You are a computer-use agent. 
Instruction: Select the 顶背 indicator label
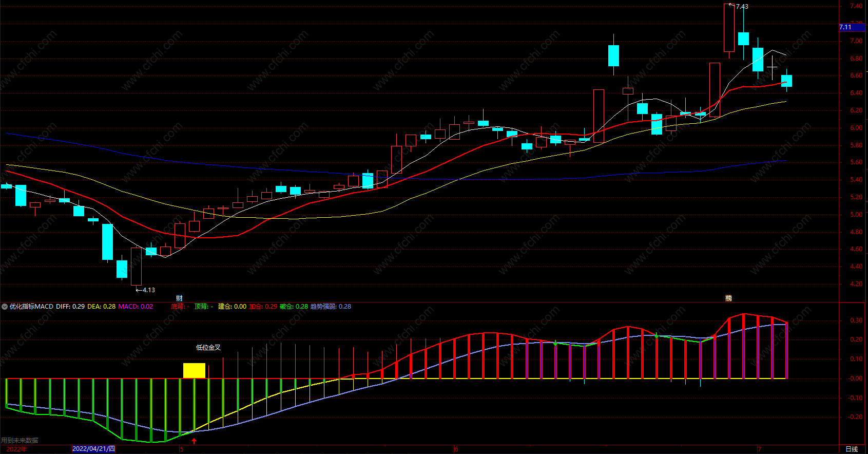204,307
